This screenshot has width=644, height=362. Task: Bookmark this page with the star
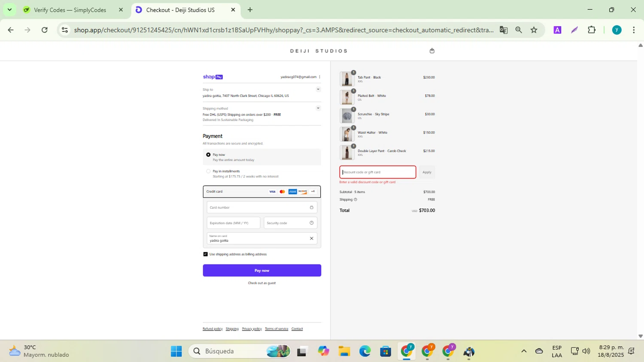point(534,30)
